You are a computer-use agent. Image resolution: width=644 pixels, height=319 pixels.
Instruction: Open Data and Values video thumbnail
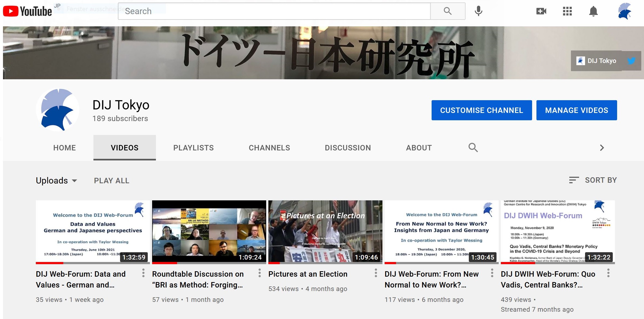point(93,232)
